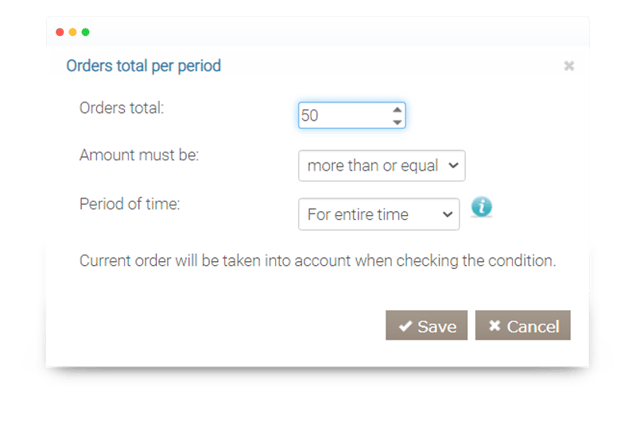Viewport: 636px width, 423px height.
Task: Decrease Orders total with the down arrow
Action: 397,122
